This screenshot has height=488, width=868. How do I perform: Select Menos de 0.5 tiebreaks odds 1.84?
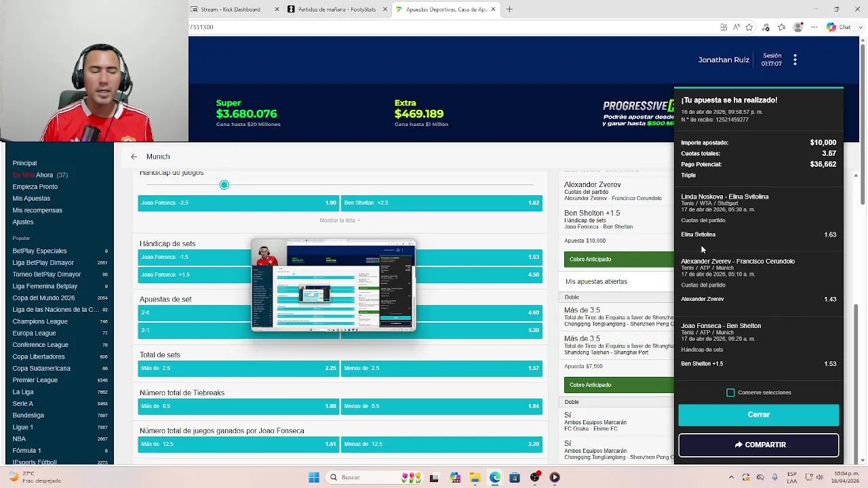[441, 406]
